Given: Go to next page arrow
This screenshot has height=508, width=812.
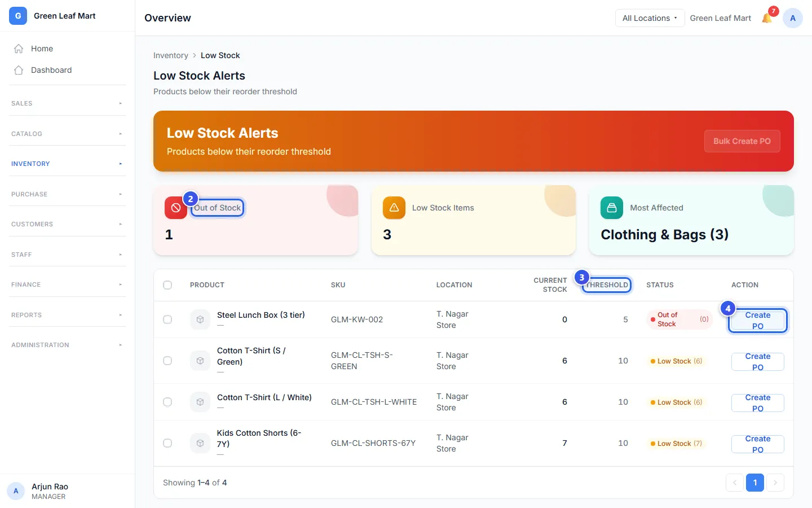Looking at the screenshot, I should [x=775, y=483].
